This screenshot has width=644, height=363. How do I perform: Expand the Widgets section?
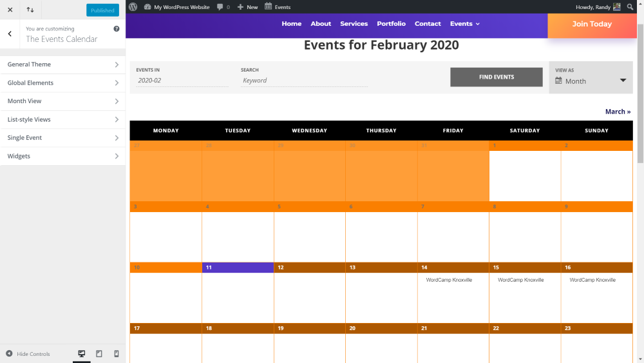click(x=63, y=156)
